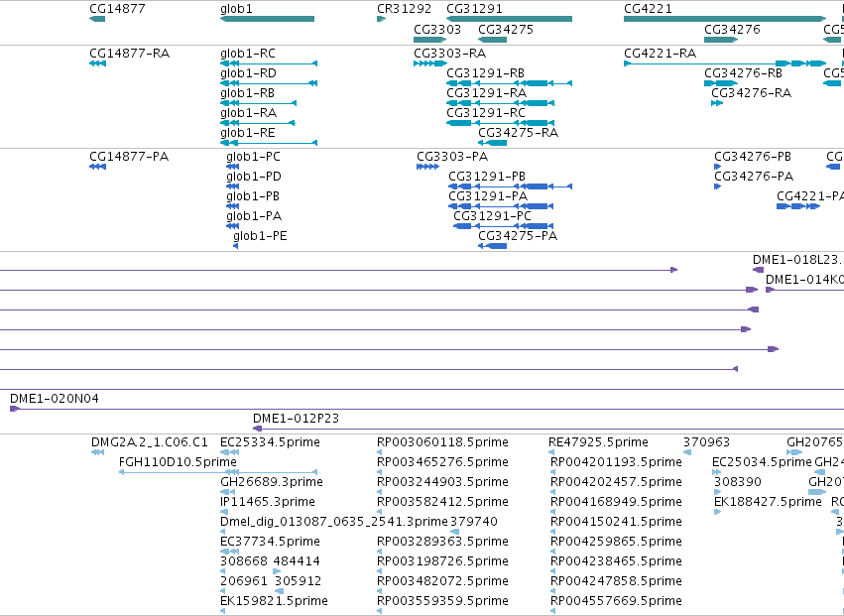Open protein CG34276-PB
The height and width of the screenshot is (616, 844).
point(717,167)
